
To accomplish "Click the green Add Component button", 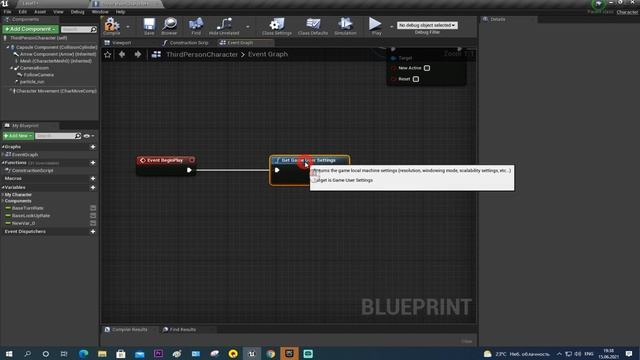I will pos(31,29).
